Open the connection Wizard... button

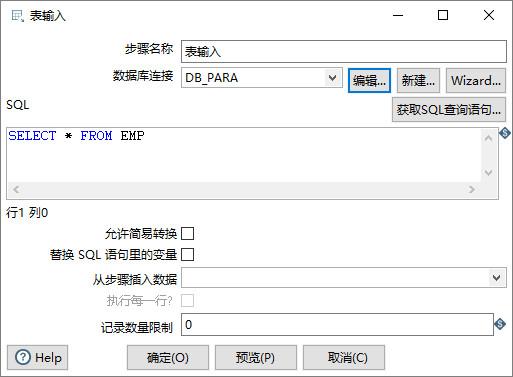[x=476, y=80]
